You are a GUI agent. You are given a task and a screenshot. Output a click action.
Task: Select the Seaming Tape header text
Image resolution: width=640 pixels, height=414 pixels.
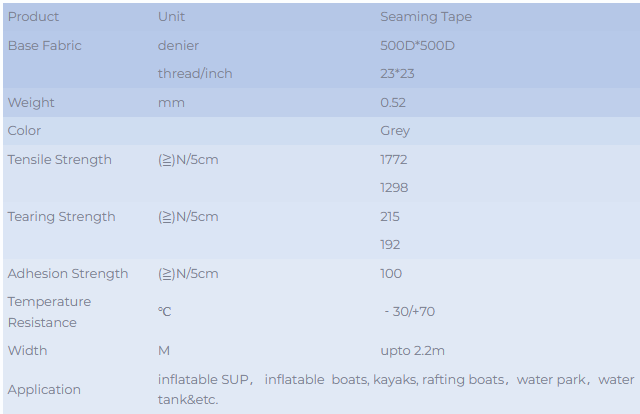426,17
